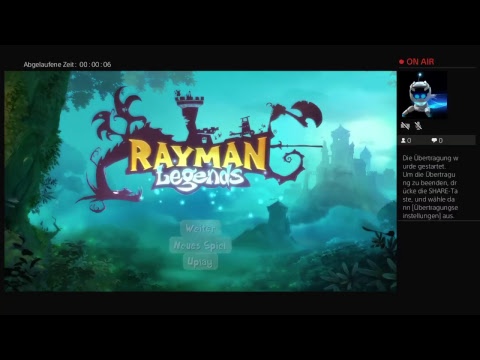480x360 pixels.
Task: Click the Abgelaufene Zeit elapsed timer
Action: point(67,65)
